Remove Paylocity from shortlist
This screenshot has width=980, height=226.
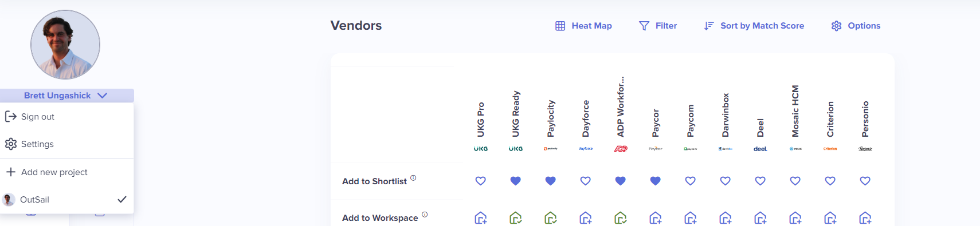pos(551,181)
